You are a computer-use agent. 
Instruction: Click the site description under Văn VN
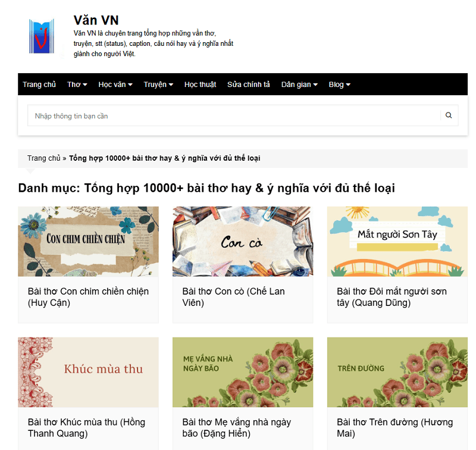click(154, 43)
